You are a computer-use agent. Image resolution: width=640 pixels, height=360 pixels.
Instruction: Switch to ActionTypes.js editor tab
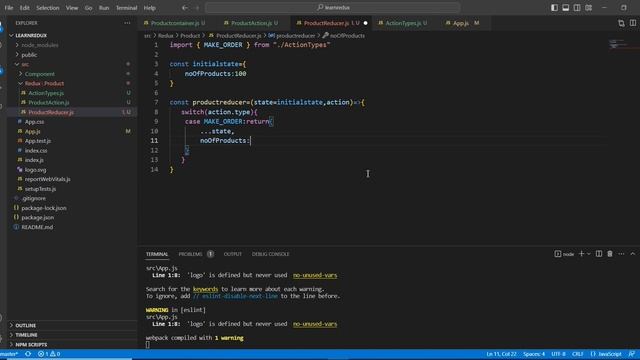(403, 23)
